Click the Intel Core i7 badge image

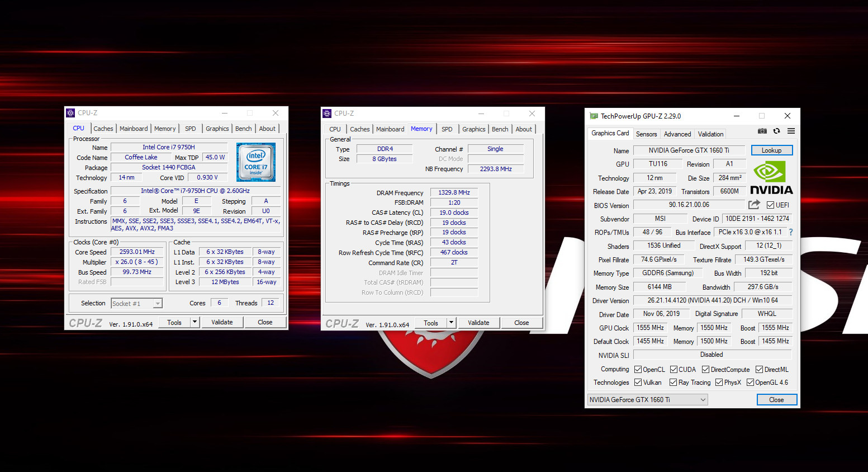tap(255, 162)
